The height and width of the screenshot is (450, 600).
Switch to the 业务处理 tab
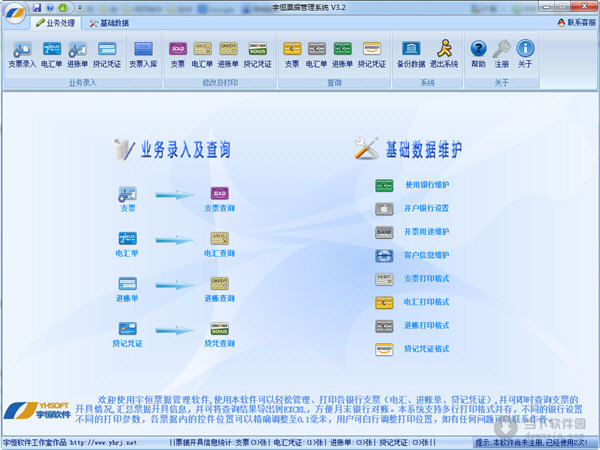click(56, 23)
